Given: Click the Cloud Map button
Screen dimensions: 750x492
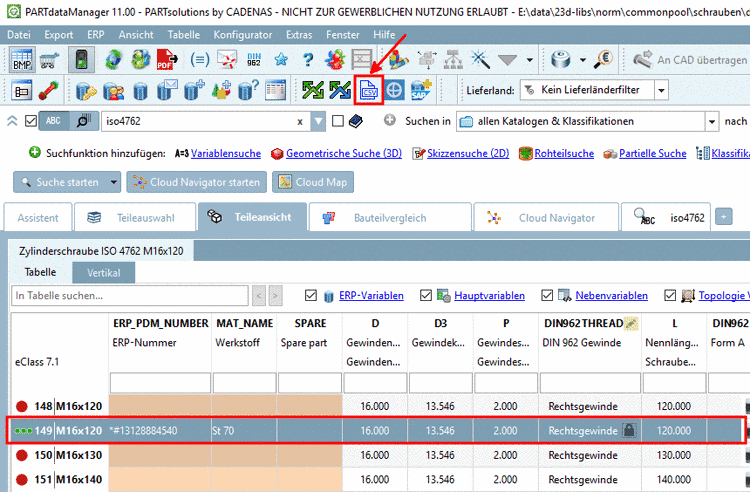Looking at the screenshot, I should 313,182.
